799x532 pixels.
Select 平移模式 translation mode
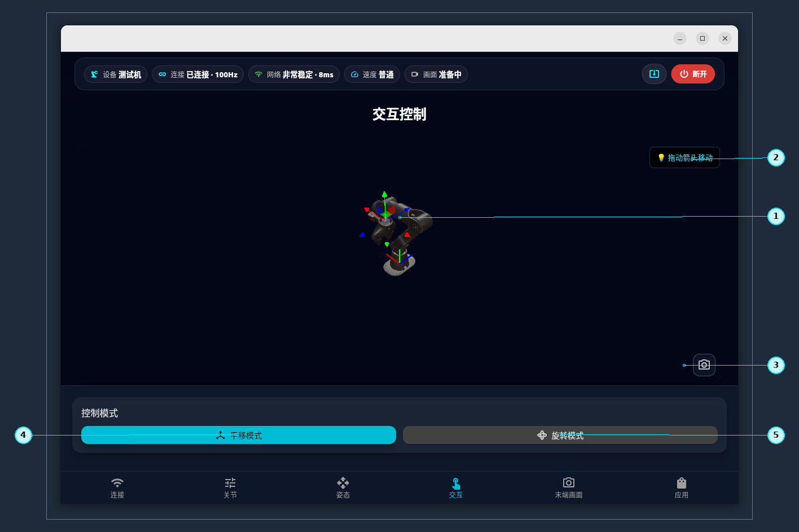click(x=239, y=435)
